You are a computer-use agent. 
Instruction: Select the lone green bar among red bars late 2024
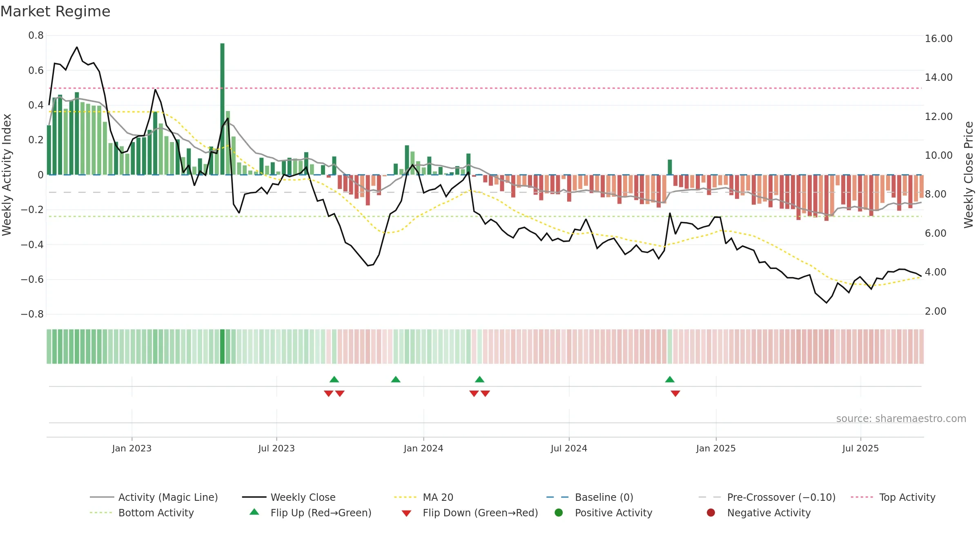coord(670,167)
